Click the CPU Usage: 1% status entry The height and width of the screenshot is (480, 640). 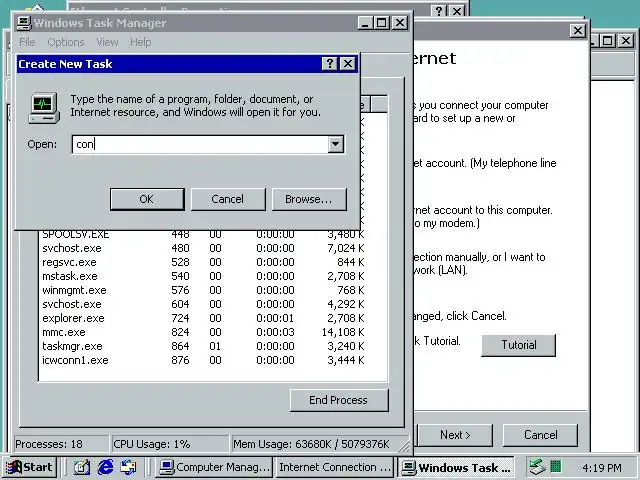pyautogui.click(x=170, y=444)
